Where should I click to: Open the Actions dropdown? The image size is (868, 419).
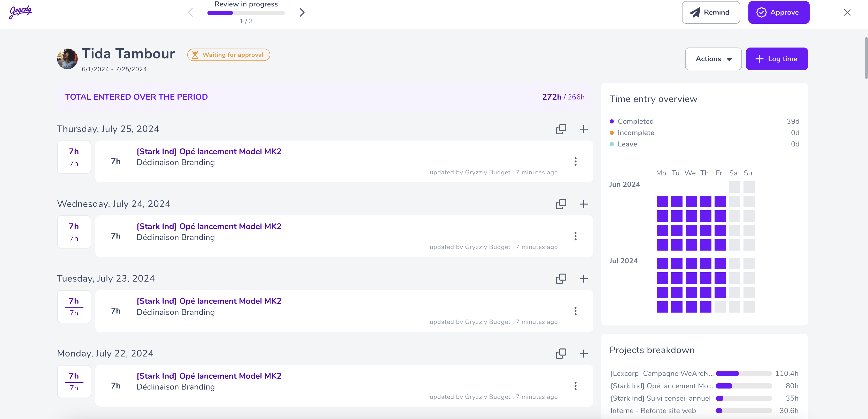713,59
